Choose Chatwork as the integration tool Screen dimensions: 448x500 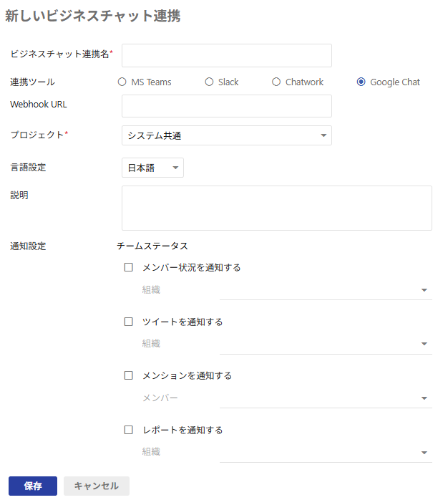click(276, 82)
